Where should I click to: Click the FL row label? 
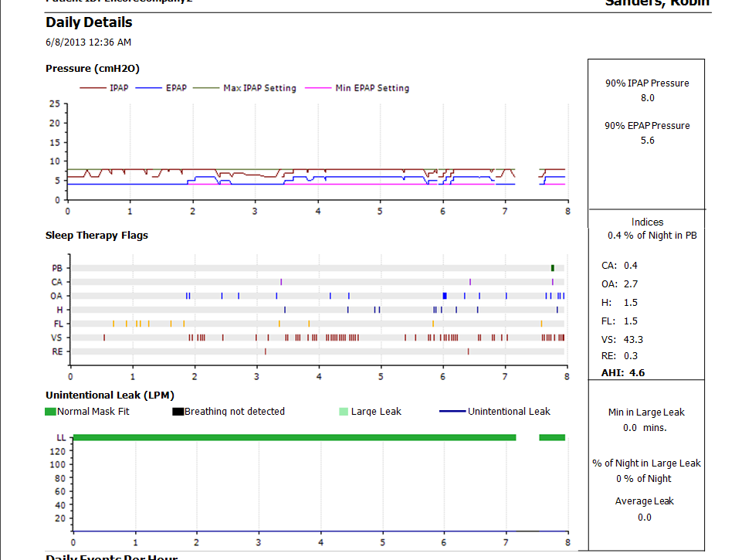coord(57,324)
